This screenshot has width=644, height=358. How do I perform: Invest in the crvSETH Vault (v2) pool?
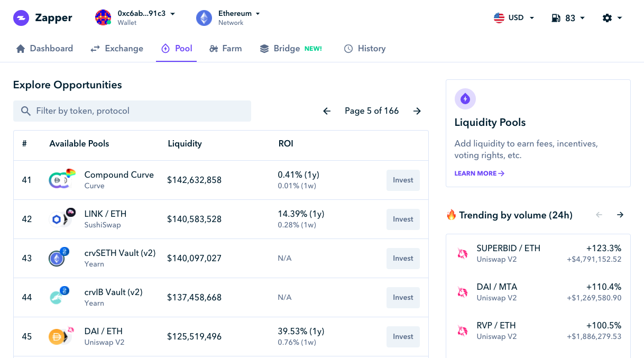point(403,258)
